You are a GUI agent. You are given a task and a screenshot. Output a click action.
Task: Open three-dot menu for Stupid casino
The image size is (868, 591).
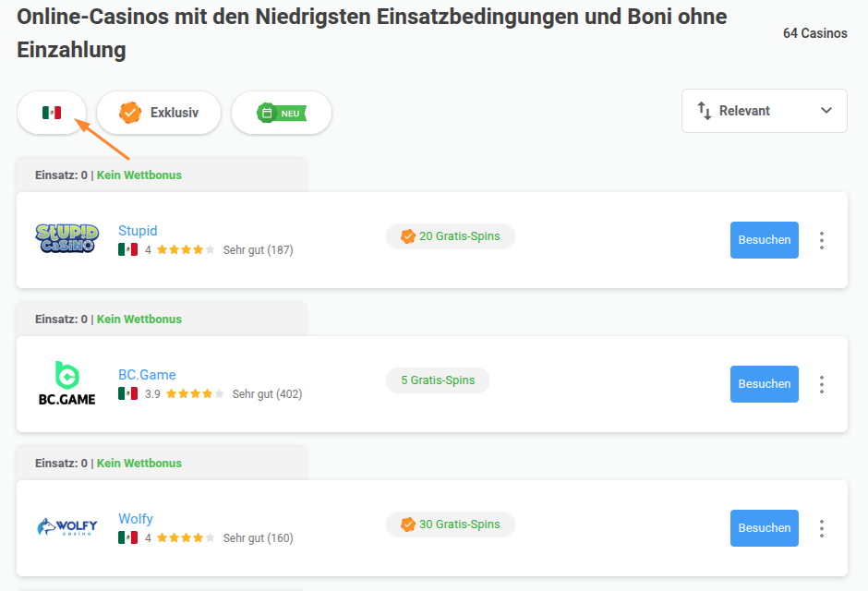tap(822, 240)
